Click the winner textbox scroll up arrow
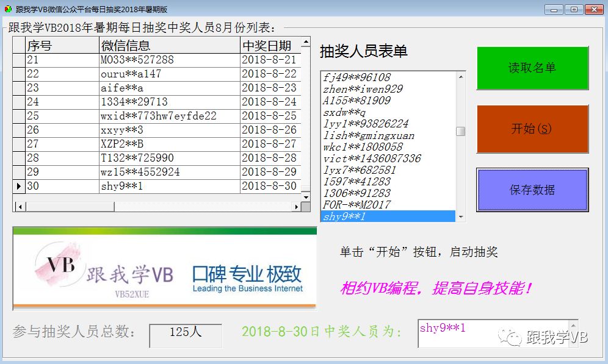The height and width of the screenshot is (364, 608). [574, 326]
